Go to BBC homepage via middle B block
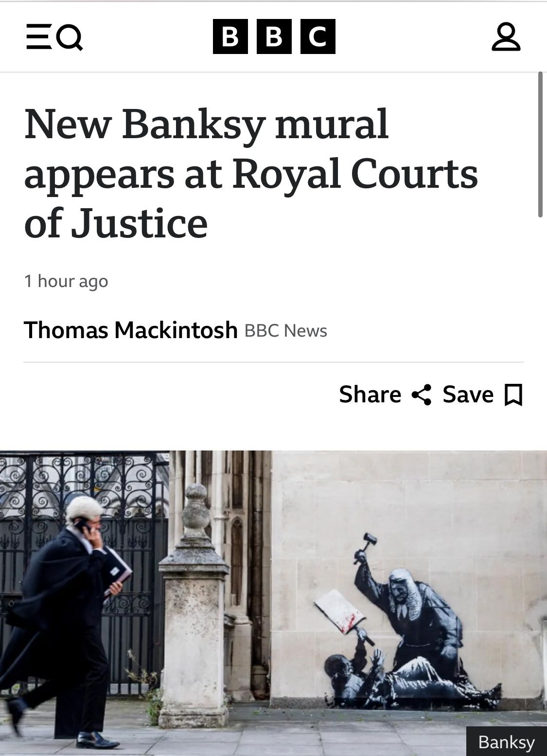This screenshot has height=756, width=547. (x=274, y=36)
